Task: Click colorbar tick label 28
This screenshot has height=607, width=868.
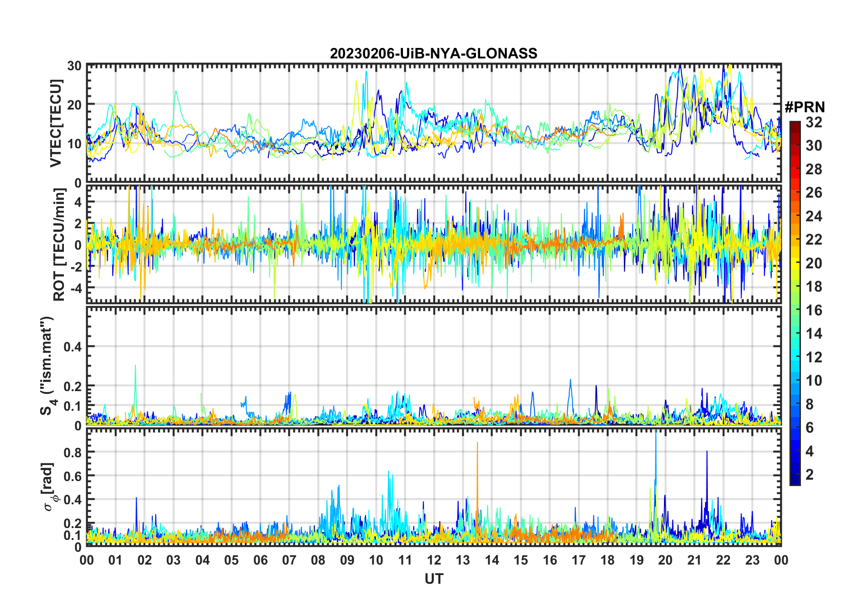Action: tap(814, 169)
